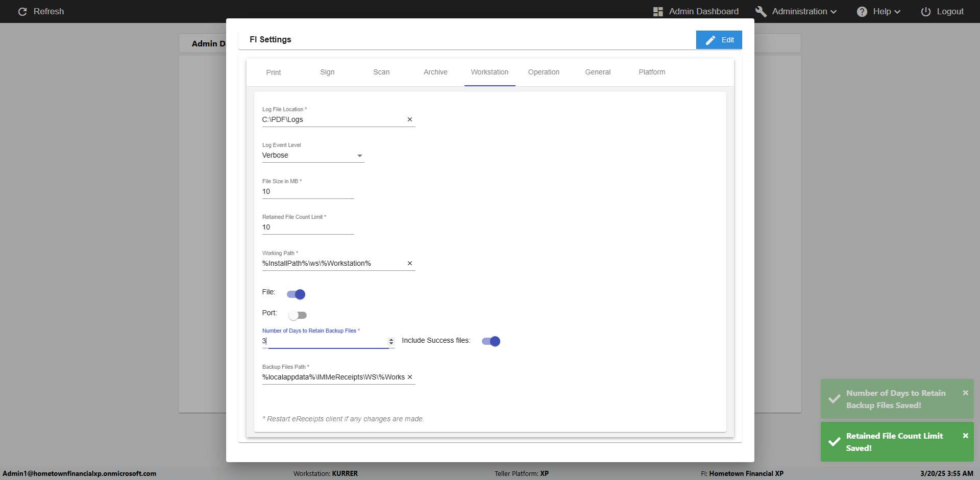Viewport: 980px width, 480px height.
Task: Click the blue Edit button
Action: click(x=719, y=40)
